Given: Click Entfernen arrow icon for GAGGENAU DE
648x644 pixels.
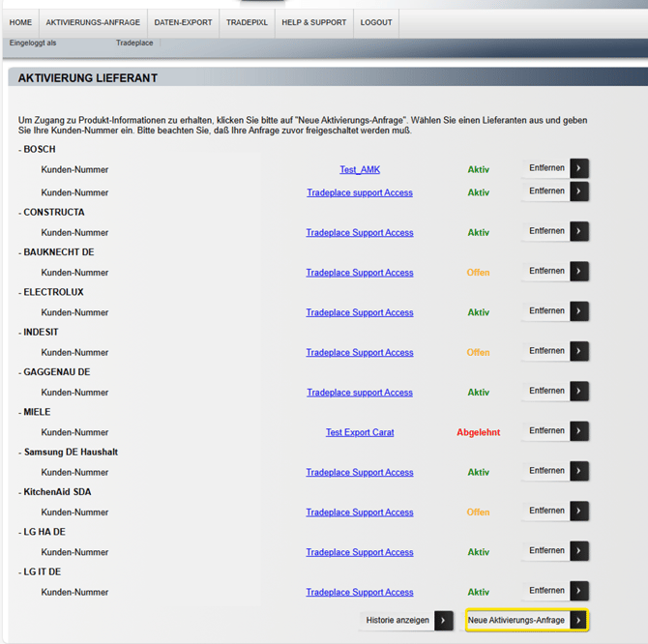Looking at the screenshot, I should point(579,392).
